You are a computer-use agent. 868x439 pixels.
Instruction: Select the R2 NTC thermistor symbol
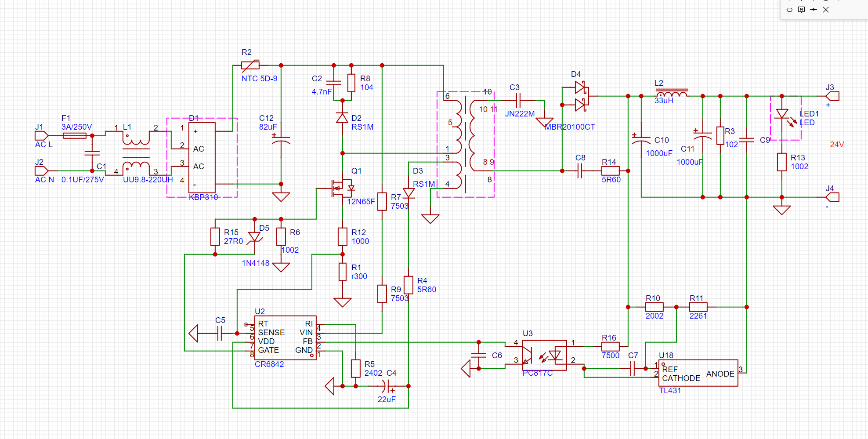250,65
